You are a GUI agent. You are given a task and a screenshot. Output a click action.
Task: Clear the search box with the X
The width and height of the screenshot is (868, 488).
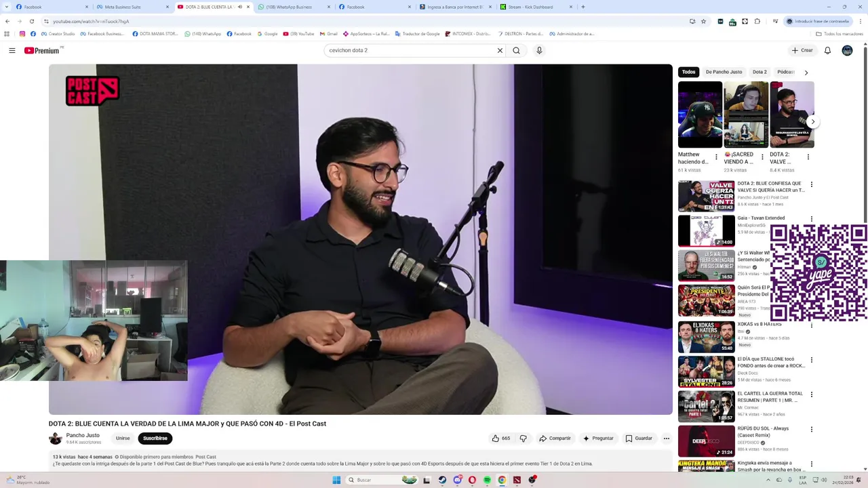500,50
